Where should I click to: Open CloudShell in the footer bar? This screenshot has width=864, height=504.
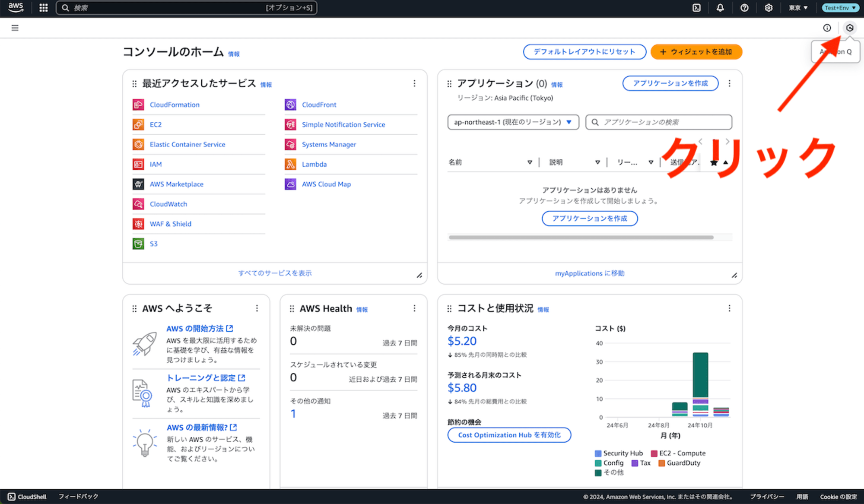27,497
